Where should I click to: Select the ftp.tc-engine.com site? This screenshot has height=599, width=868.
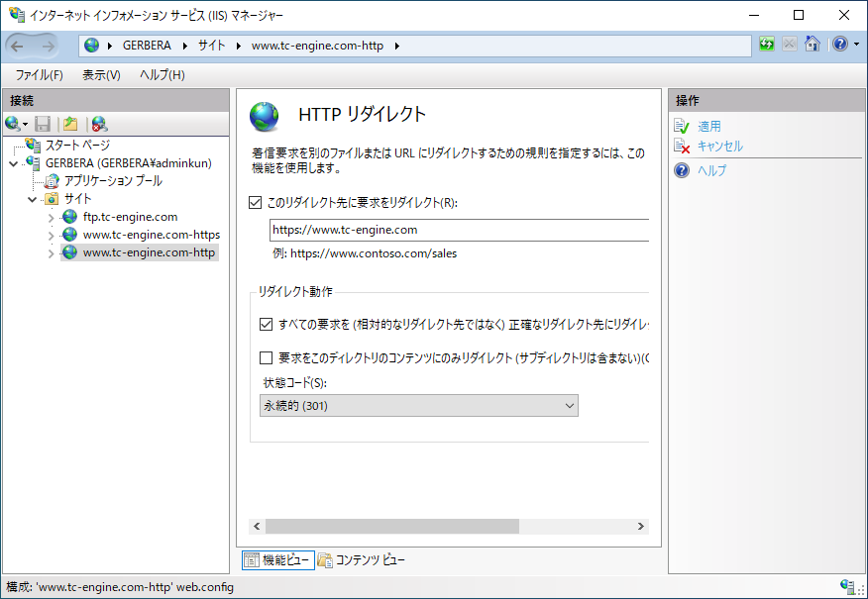[x=130, y=217]
